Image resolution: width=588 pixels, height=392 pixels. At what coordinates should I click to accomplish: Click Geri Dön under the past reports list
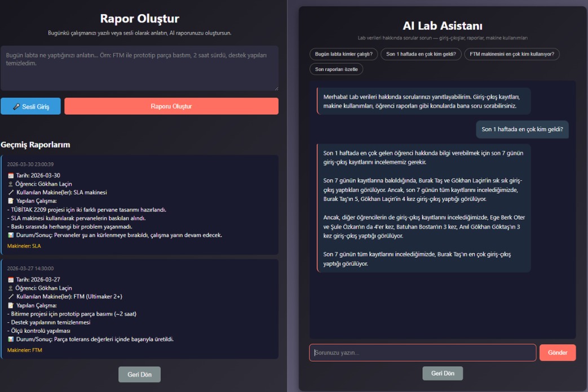pos(139,375)
